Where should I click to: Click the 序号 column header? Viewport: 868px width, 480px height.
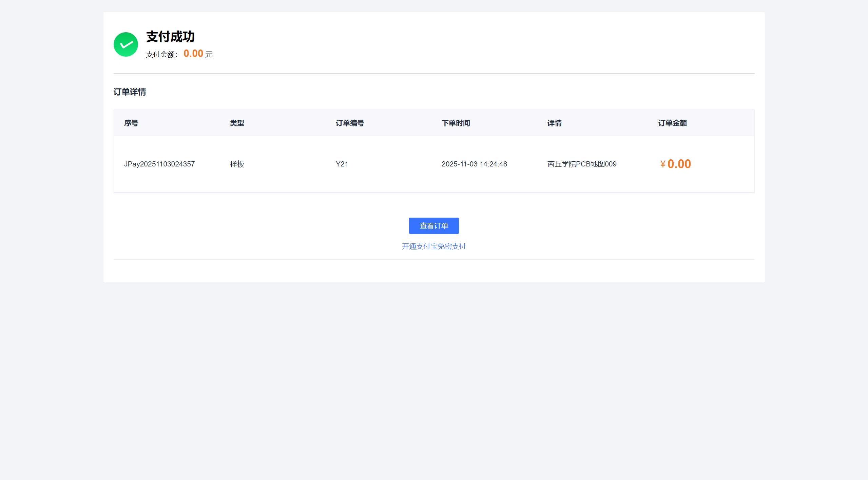click(131, 123)
